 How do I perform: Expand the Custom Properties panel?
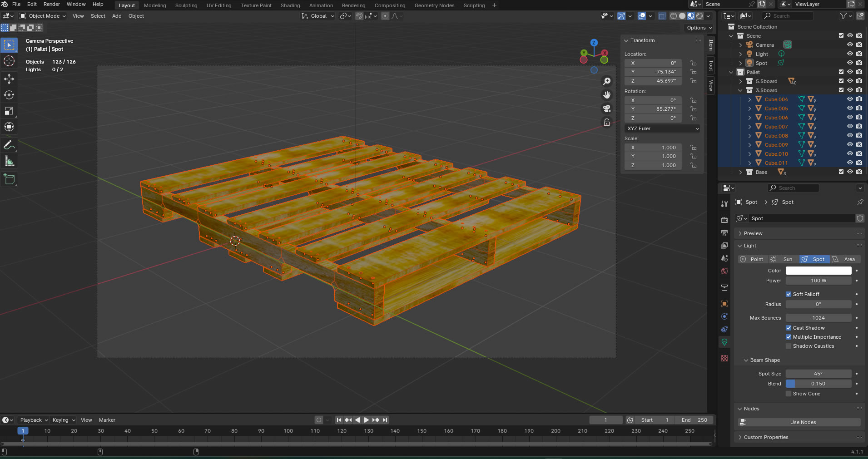tap(766, 437)
